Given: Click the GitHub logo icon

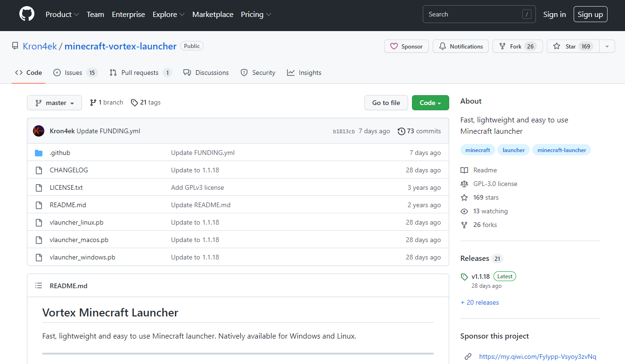Looking at the screenshot, I should [27, 14].
